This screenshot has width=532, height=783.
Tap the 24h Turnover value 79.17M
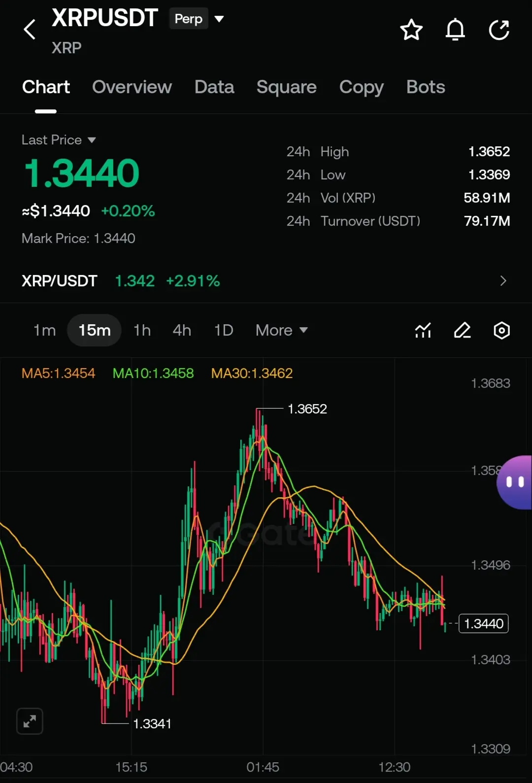[487, 221]
